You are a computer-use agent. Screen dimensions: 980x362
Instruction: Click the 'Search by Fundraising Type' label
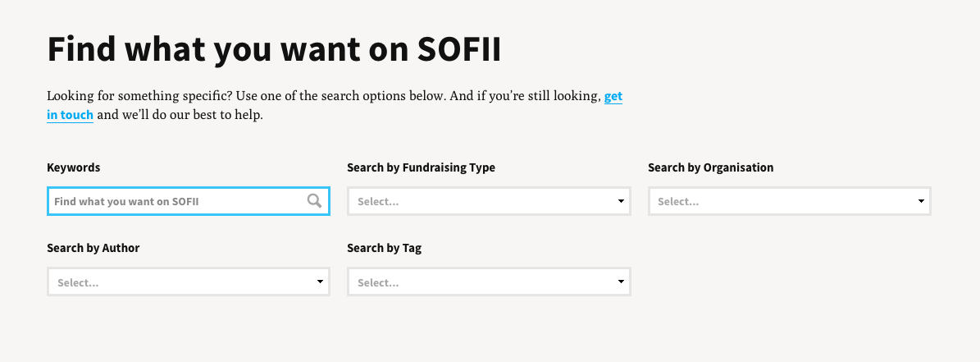(x=421, y=167)
